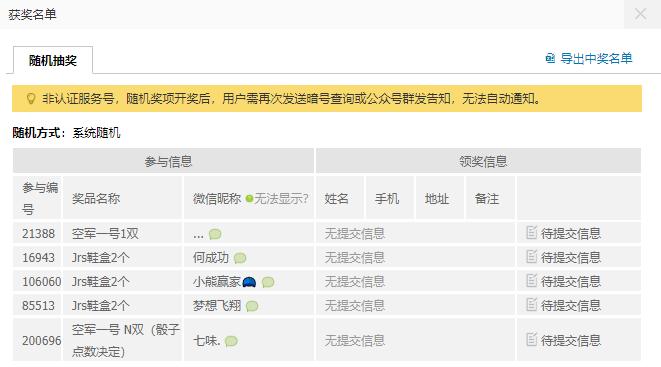661x367 pixels.
Task: Click 无提交信息 in row 85513
Action: [355, 305]
